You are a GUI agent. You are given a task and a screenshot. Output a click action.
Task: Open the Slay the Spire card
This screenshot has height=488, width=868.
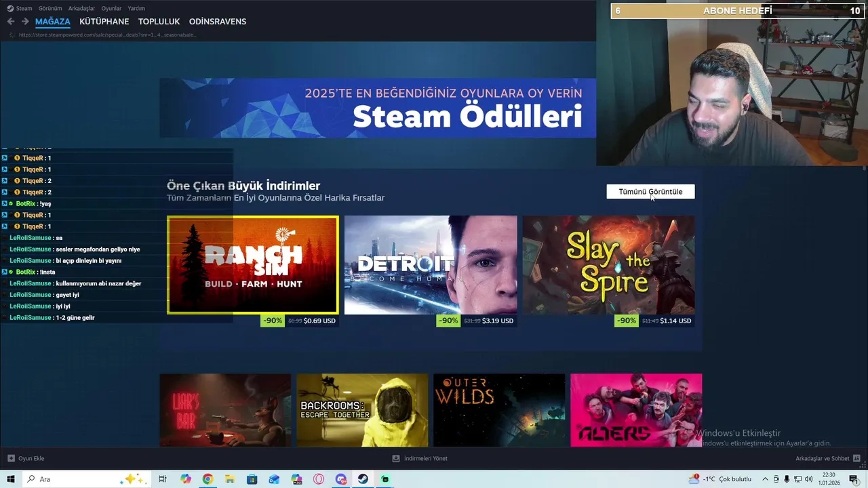(608, 265)
